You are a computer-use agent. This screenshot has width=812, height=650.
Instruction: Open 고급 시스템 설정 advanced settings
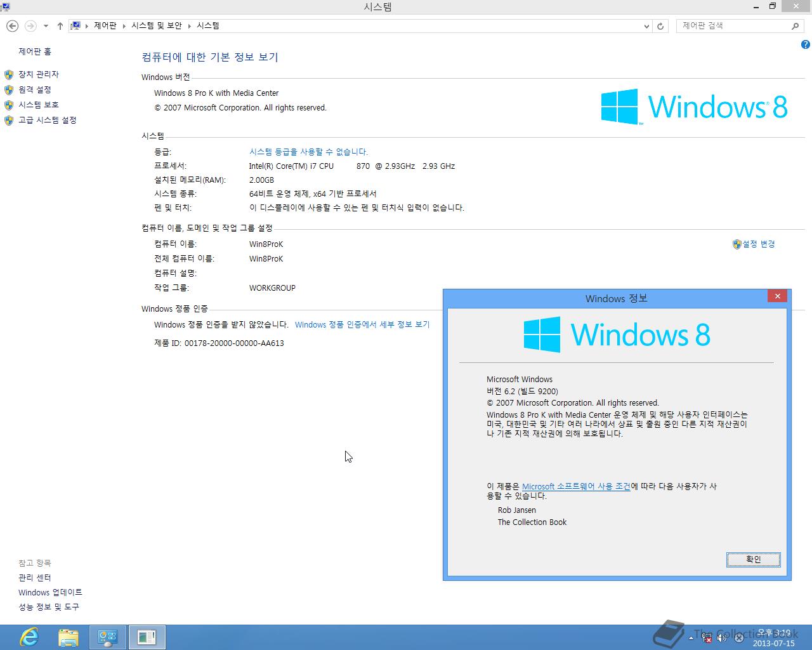48,120
